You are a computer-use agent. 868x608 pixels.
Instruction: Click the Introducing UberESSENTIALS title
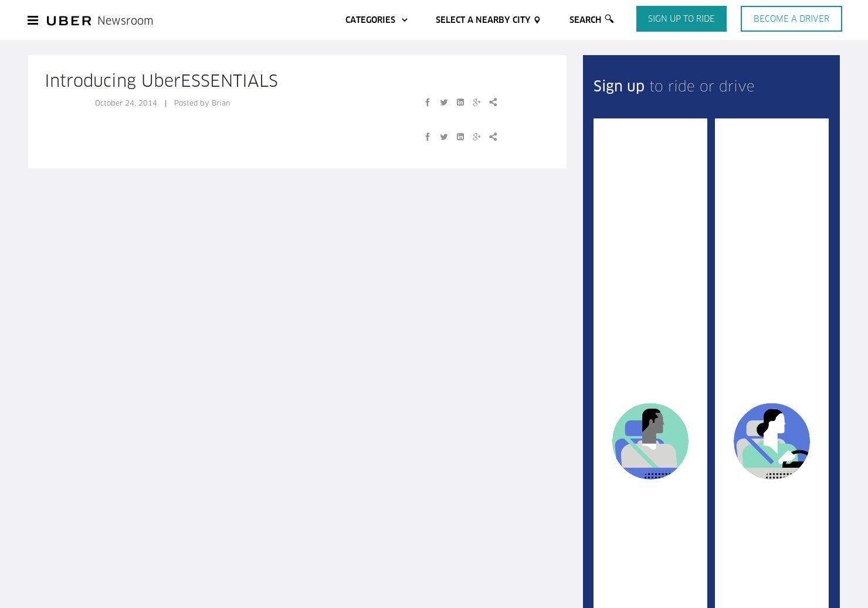pyautogui.click(x=161, y=81)
